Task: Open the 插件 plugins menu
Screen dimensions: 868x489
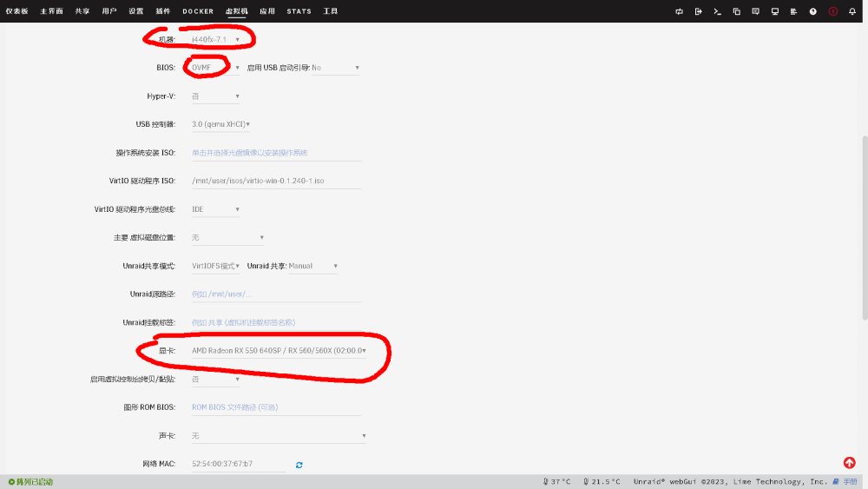Action: (163, 11)
